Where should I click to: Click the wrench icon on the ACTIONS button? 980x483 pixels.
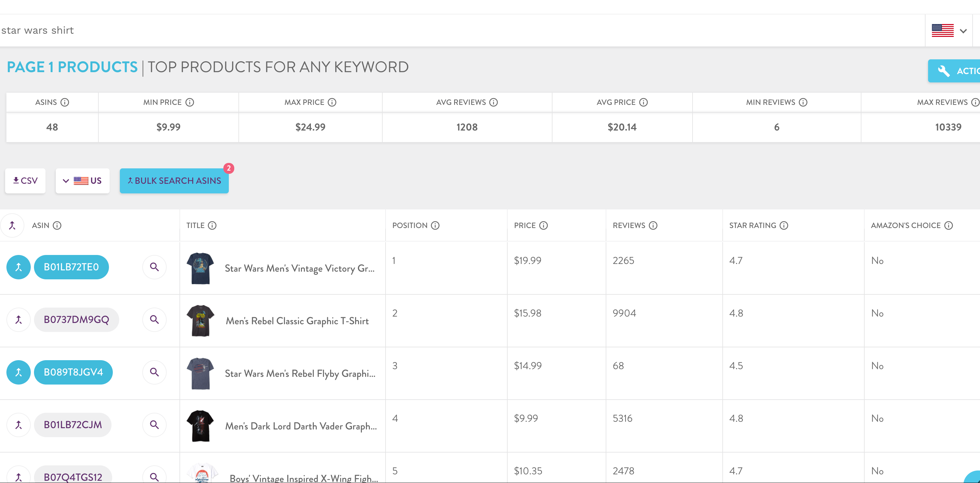(x=943, y=71)
